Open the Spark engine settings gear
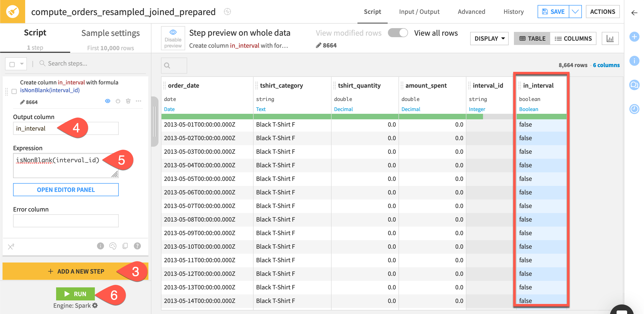Image resolution: width=644 pixels, height=314 pixels. (95, 305)
